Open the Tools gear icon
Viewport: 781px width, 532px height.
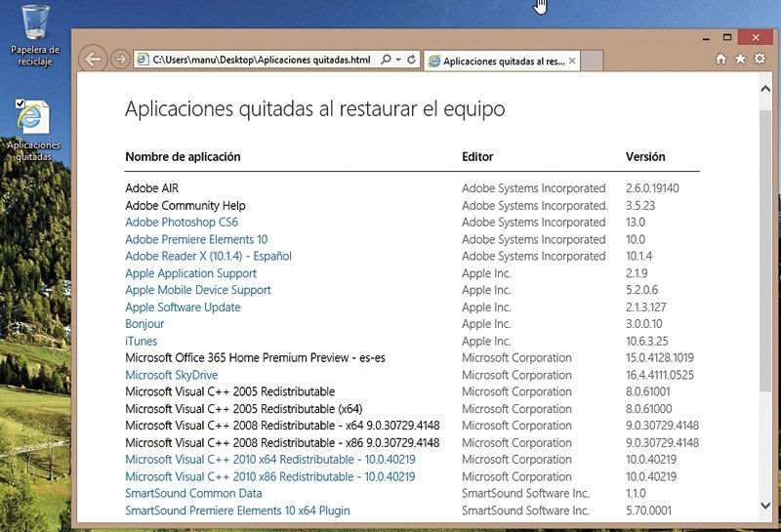760,59
